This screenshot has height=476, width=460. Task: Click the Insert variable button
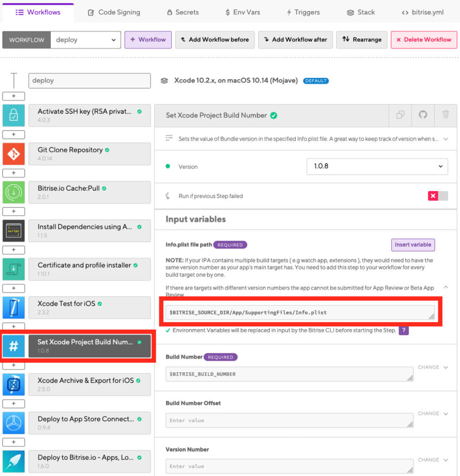click(x=413, y=245)
